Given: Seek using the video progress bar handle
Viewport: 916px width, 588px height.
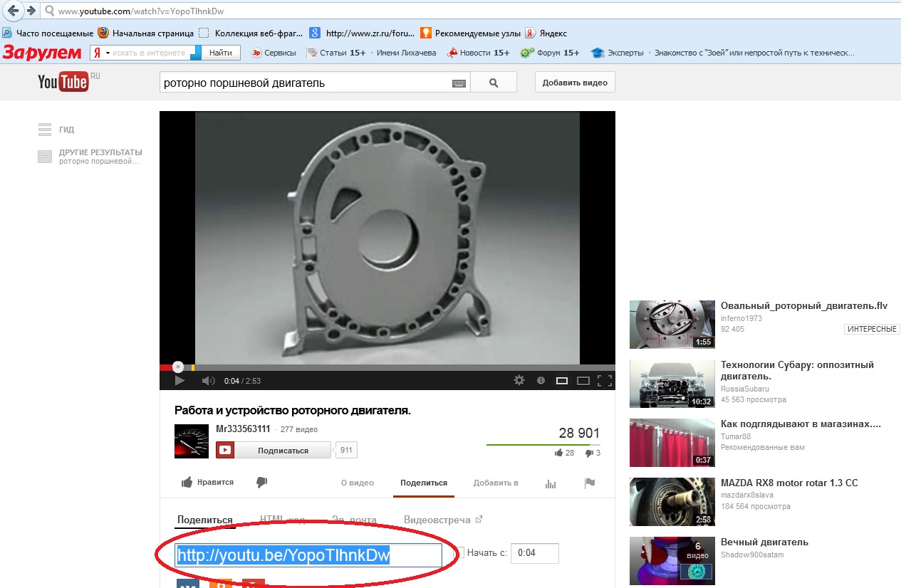Looking at the screenshot, I should click(178, 367).
